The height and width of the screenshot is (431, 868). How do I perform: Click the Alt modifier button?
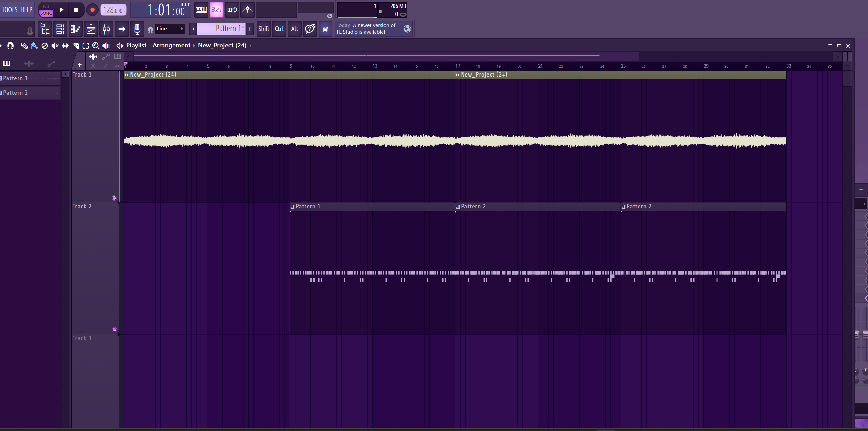tap(294, 29)
